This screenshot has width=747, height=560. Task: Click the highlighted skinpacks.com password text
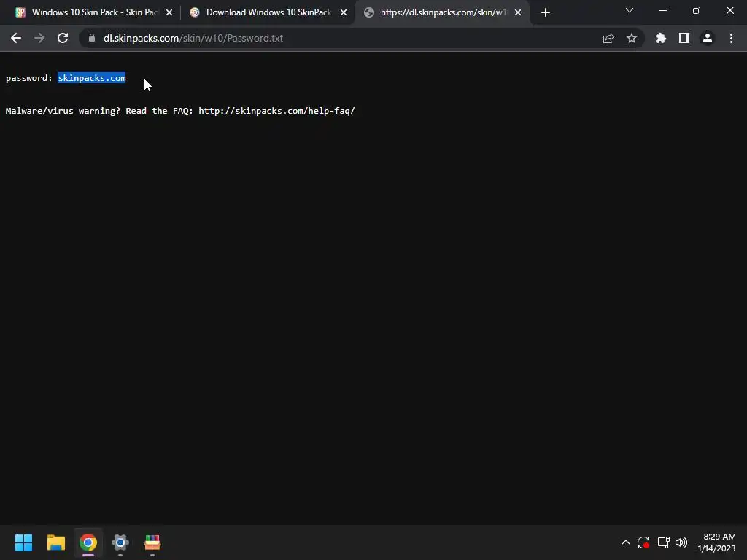coord(92,78)
